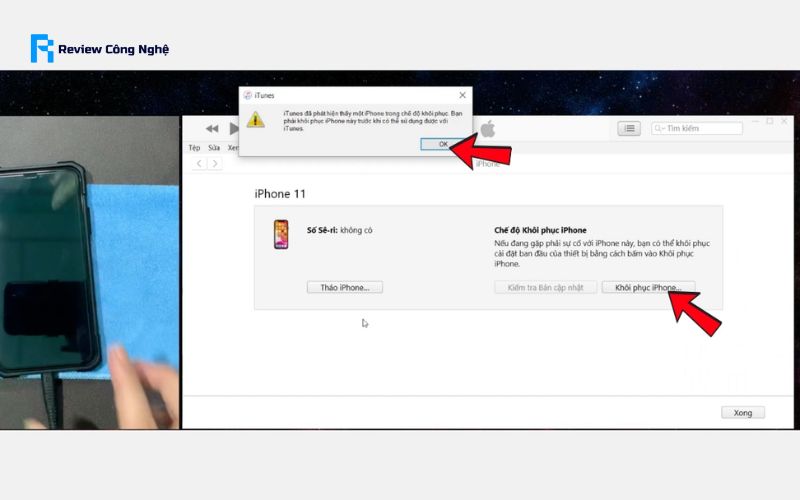Click the forward navigation chevron

point(216,163)
